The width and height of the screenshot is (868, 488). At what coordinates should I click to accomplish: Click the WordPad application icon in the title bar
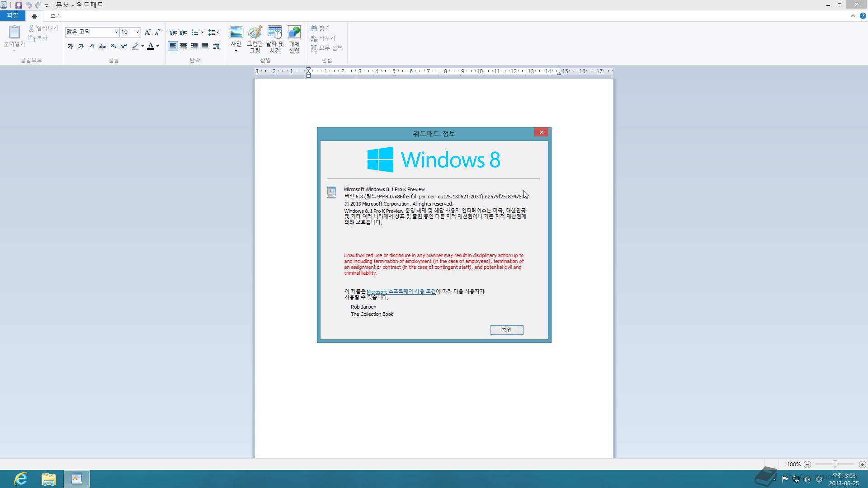click(x=4, y=5)
